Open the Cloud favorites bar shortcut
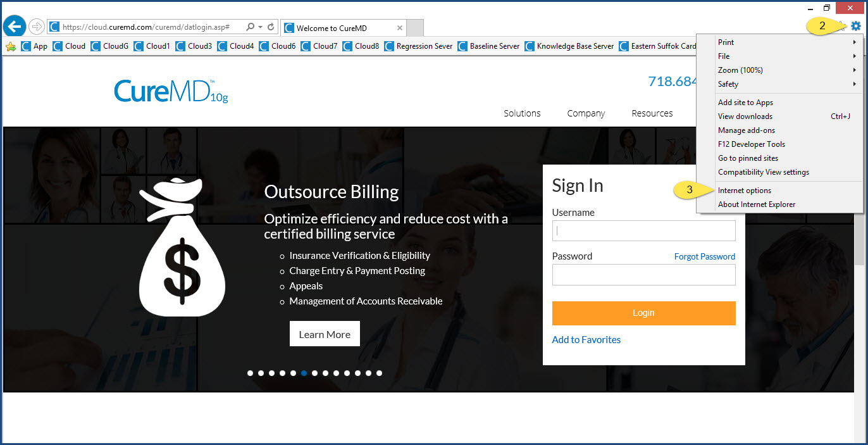Screen dimensions: 868x445 [x=69, y=46]
